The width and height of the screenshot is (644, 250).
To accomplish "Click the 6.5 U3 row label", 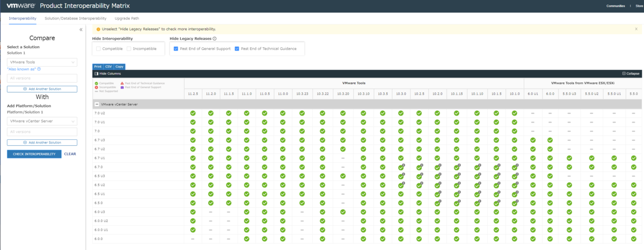I will [x=99, y=176].
